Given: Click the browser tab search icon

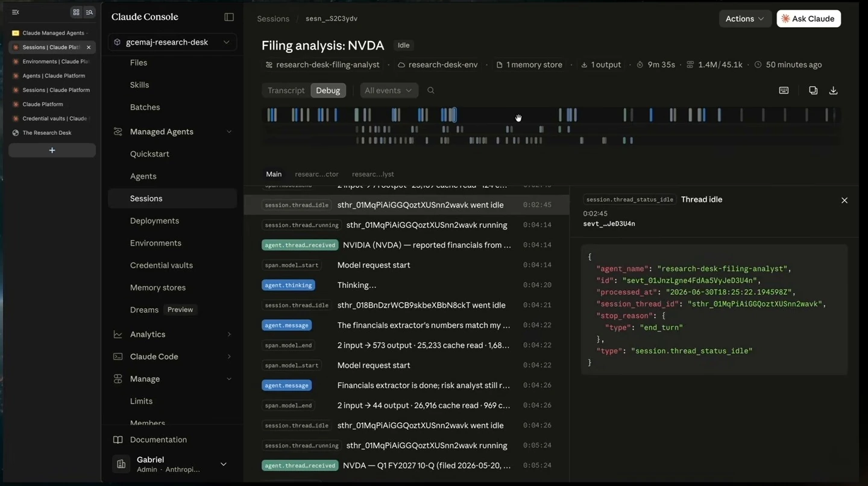Looking at the screenshot, I should (x=89, y=12).
